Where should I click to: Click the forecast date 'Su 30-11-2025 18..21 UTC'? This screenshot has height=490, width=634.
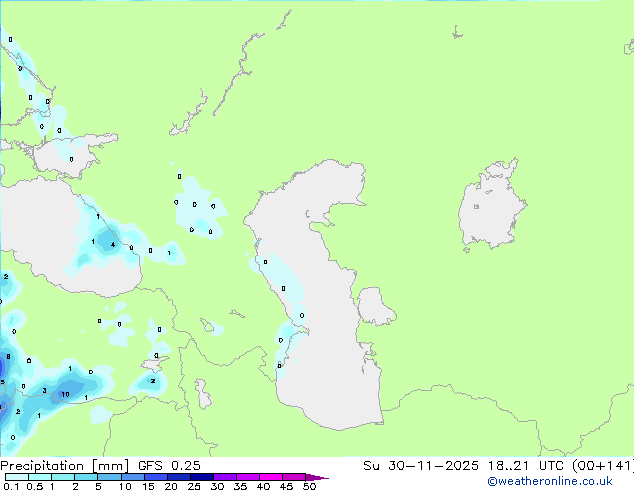tap(465, 466)
